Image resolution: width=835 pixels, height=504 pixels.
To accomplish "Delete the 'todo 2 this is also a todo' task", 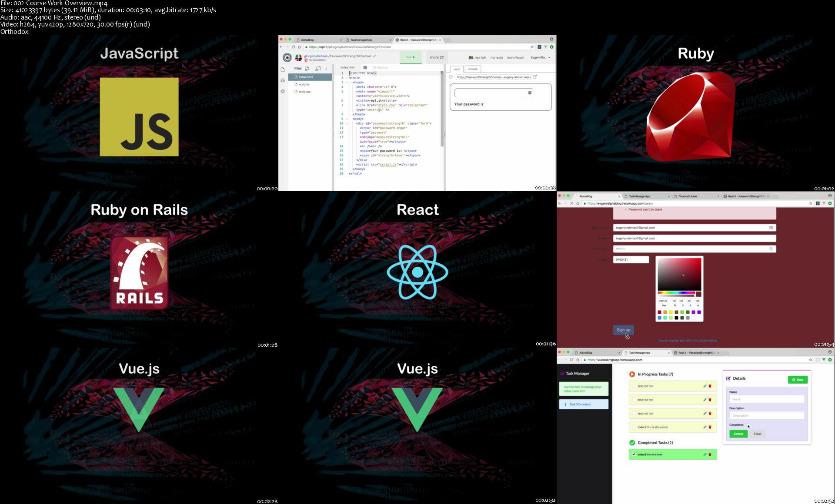I will coord(710,427).
